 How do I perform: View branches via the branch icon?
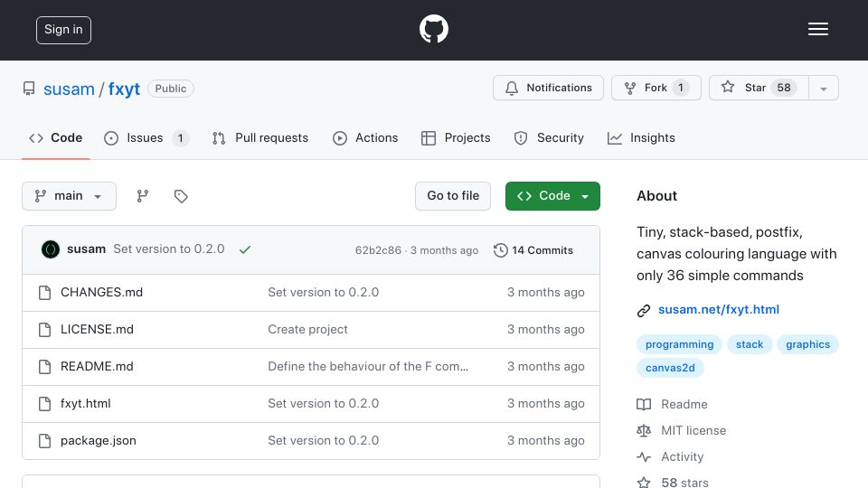143,196
